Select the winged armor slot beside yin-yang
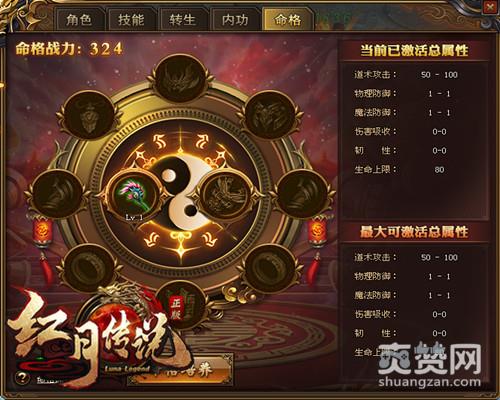This screenshot has height=400, width=500. (226, 195)
